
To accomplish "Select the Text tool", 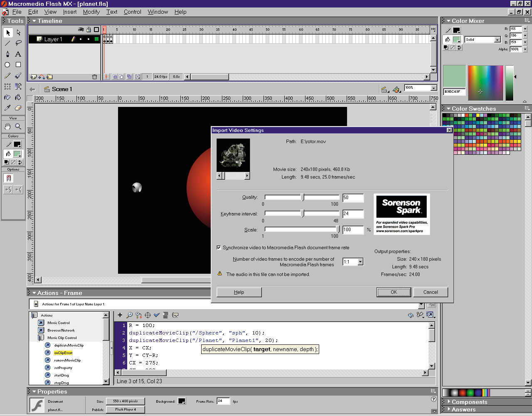I will (x=18, y=54).
